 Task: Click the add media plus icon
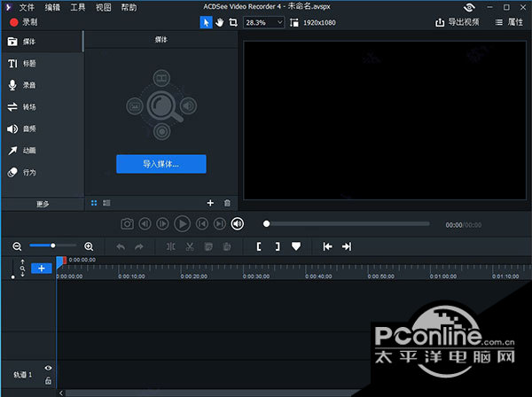(x=210, y=203)
